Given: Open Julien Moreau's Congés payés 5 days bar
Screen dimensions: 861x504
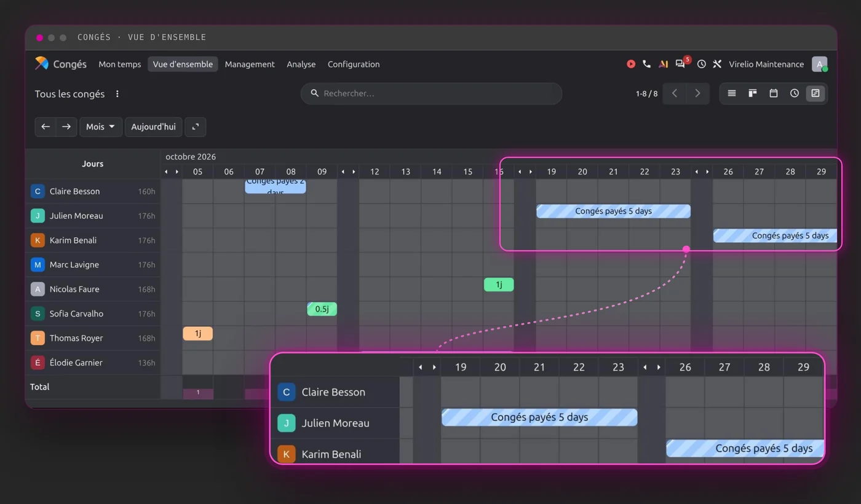Looking at the screenshot, I should [x=613, y=211].
